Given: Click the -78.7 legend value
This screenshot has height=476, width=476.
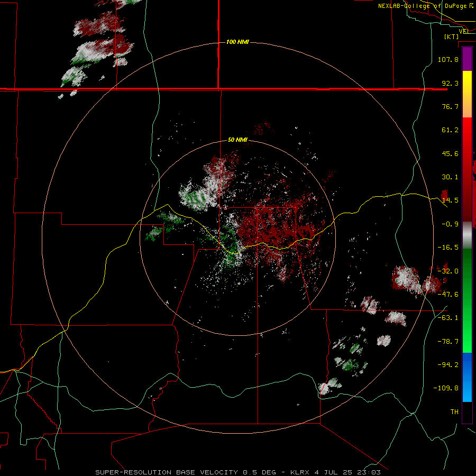Looking at the screenshot, I should point(448,342).
